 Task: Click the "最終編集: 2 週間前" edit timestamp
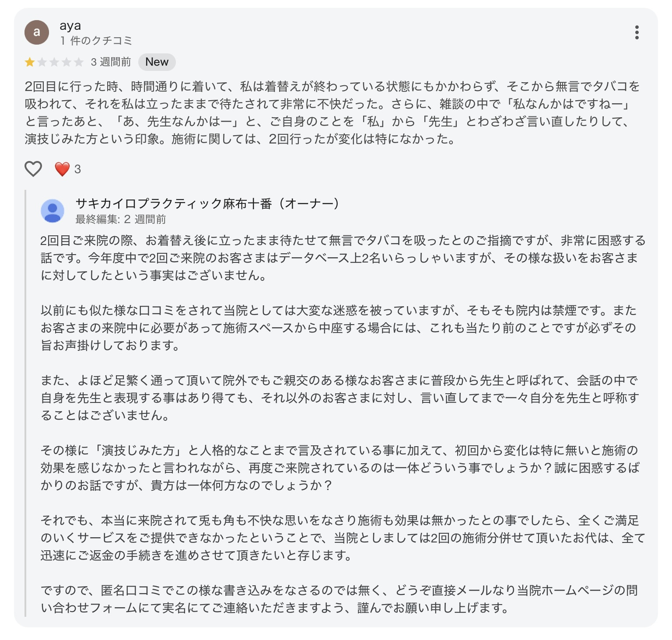(120, 219)
